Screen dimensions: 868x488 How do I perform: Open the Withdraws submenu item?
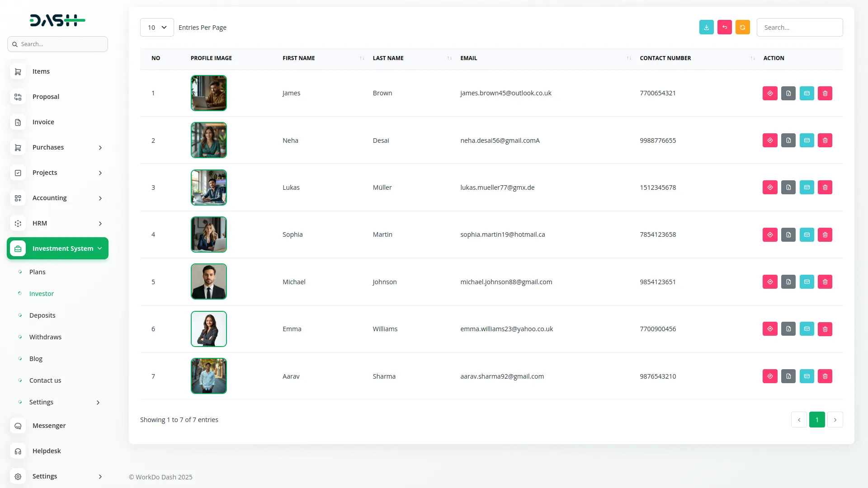point(45,337)
